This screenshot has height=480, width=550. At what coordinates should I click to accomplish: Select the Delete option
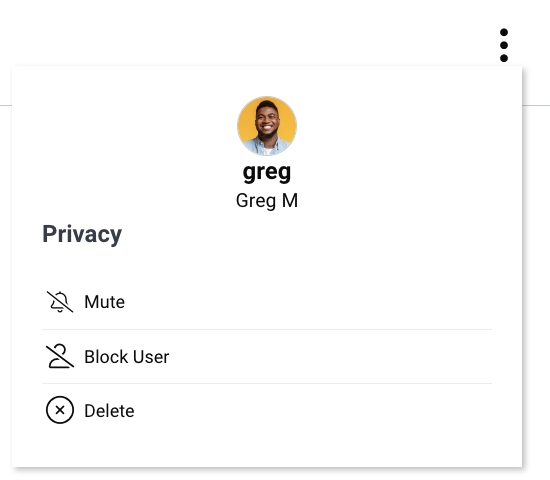267,410
